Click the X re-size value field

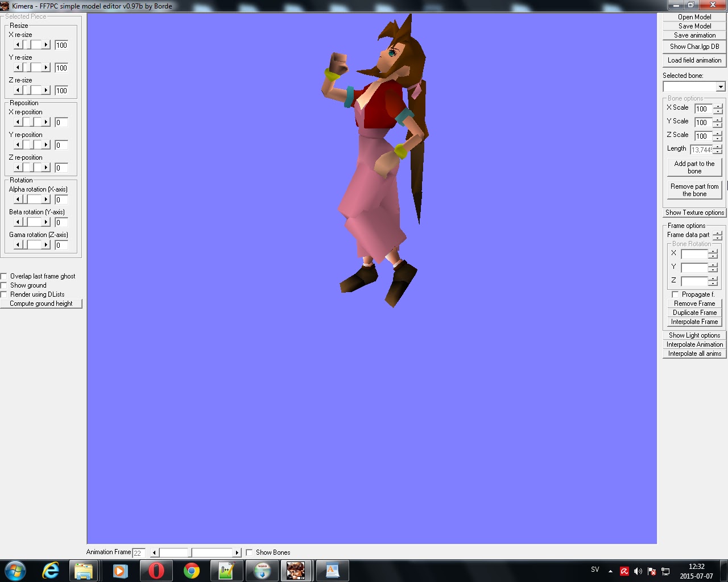coord(61,45)
